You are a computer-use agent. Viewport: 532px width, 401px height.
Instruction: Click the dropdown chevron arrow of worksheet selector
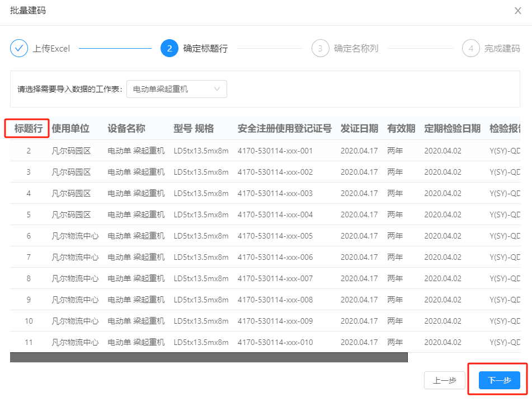(217, 89)
